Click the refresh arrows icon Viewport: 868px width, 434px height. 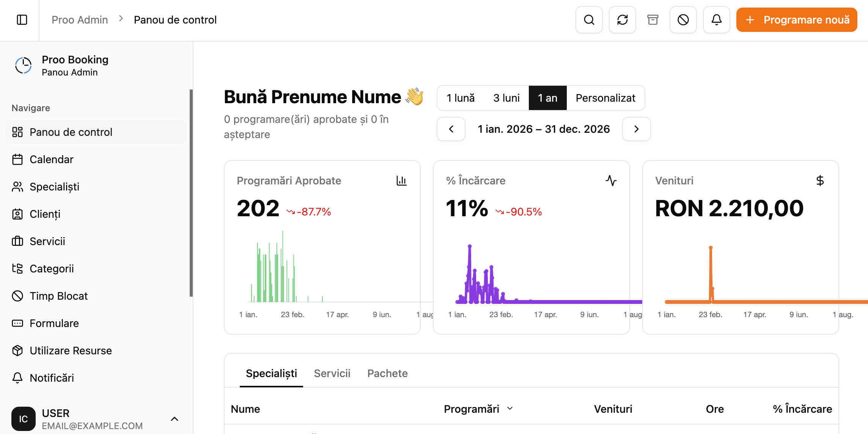622,20
